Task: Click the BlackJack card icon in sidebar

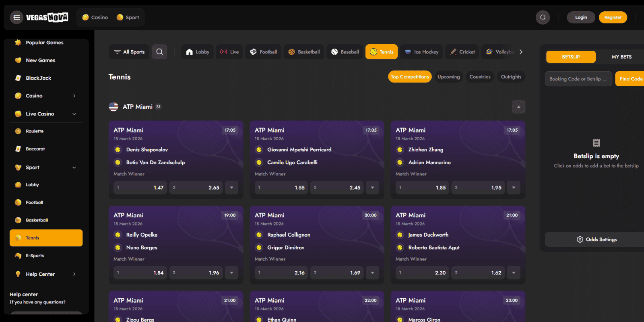Action: pos(18,78)
